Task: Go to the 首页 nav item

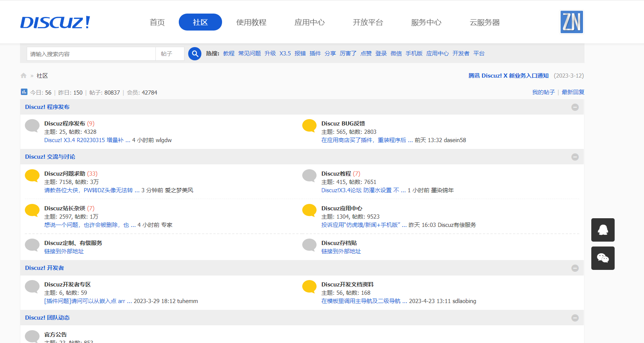Action: coord(157,22)
